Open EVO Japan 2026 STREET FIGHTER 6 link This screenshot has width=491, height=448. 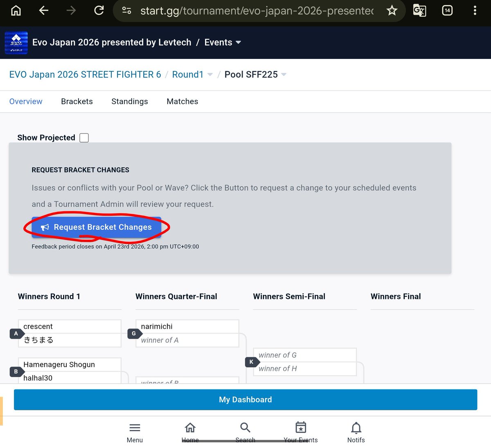[85, 75]
